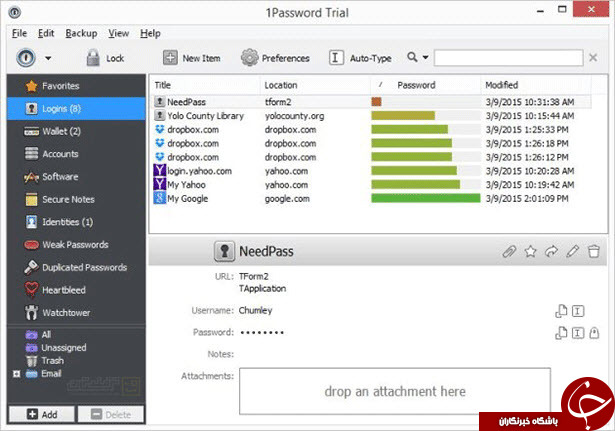Auto-type the username field icon
Viewport: 615px width, 431px height.
[x=578, y=311]
